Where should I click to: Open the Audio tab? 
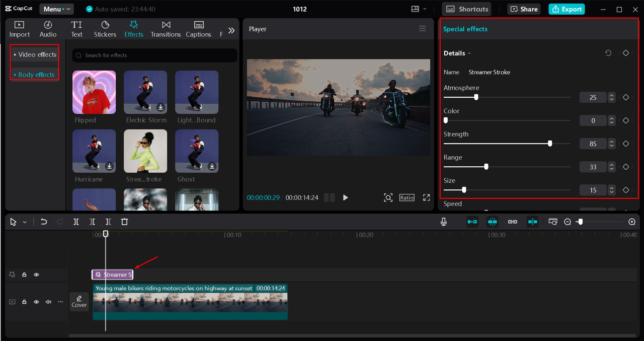pyautogui.click(x=48, y=29)
